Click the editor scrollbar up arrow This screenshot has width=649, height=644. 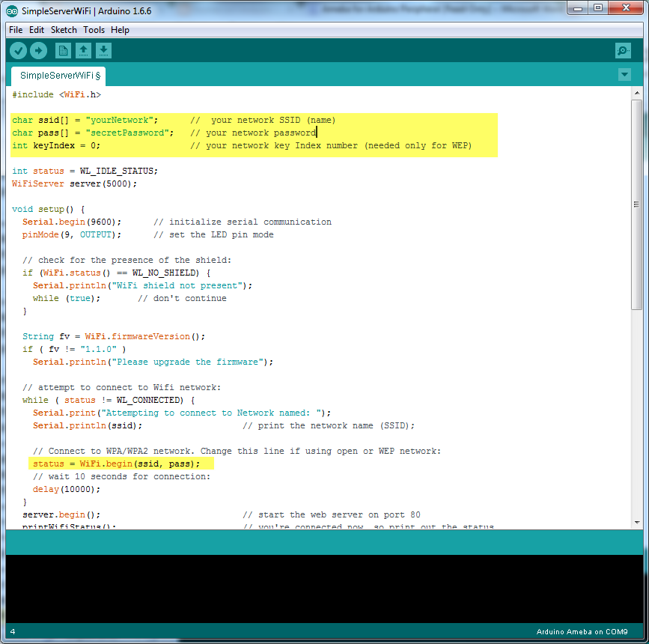coord(636,93)
